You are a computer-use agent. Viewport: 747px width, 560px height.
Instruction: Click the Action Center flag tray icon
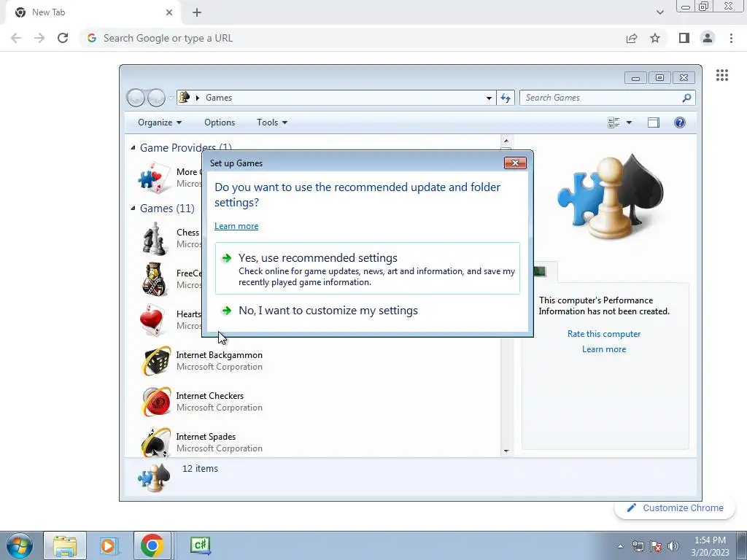[x=656, y=546]
